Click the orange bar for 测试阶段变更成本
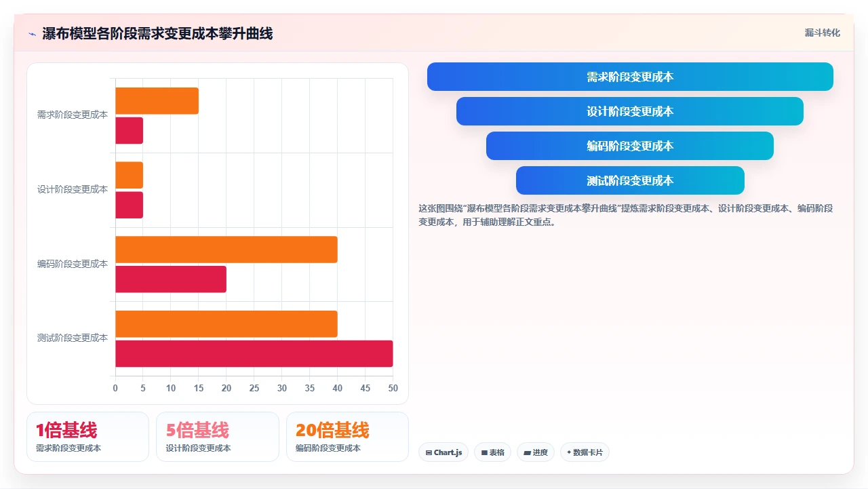The height and width of the screenshot is (489, 868). tap(226, 324)
